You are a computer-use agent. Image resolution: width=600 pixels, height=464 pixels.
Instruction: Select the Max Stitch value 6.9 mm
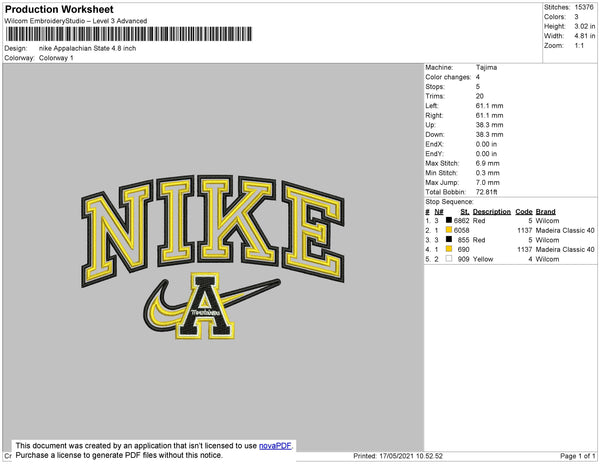[x=488, y=163]
